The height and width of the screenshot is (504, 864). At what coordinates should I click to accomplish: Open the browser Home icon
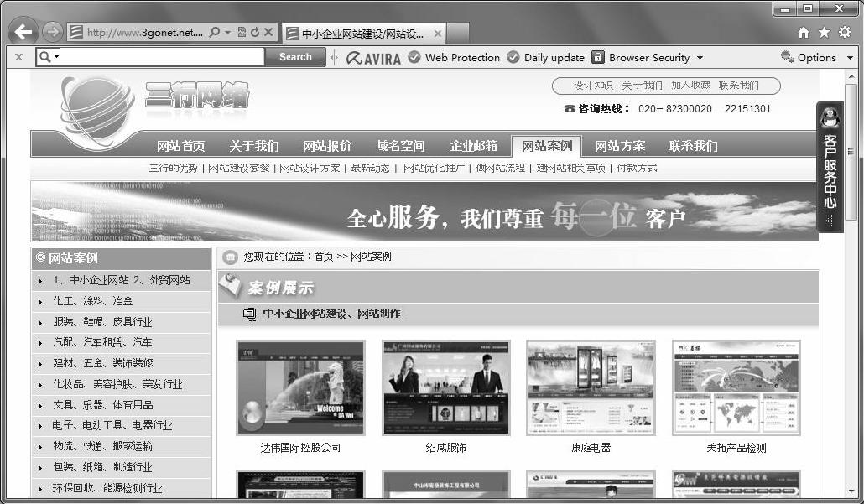[x=804, y=33]
